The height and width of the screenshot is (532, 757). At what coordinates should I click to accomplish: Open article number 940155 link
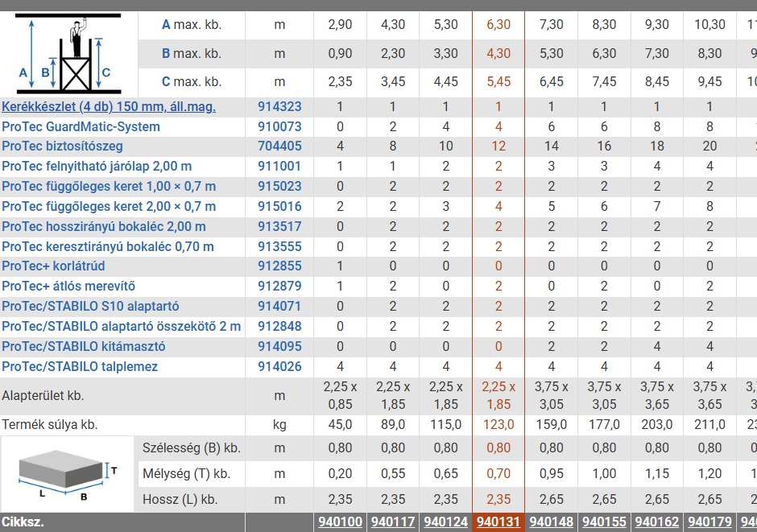tap(604, 522)
